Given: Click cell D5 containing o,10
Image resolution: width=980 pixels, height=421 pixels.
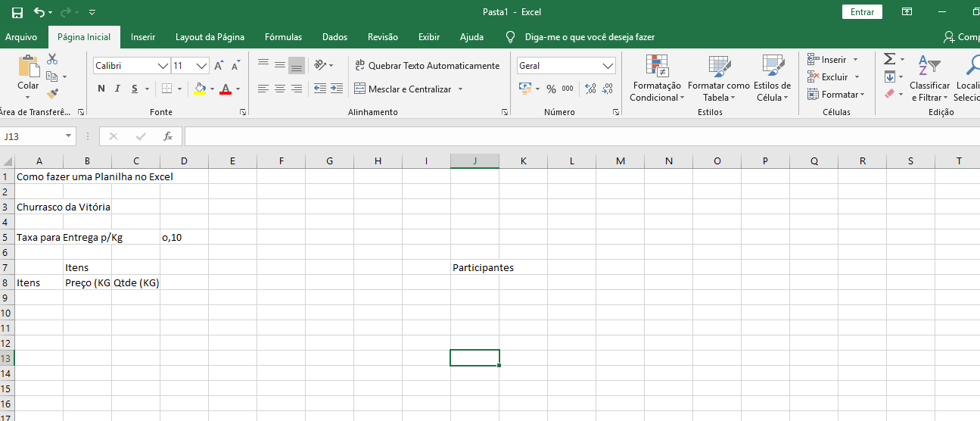Looking at the screenshot, I should 184,237.
